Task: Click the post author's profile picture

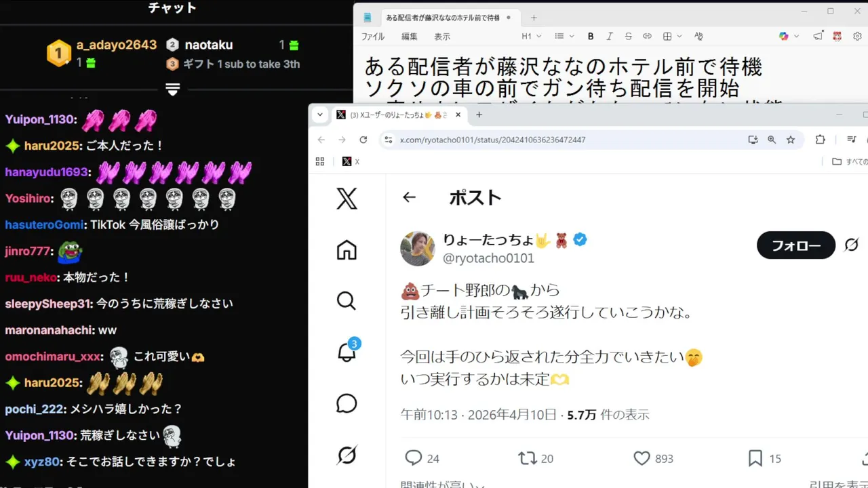Action: [x=418, y=248]
